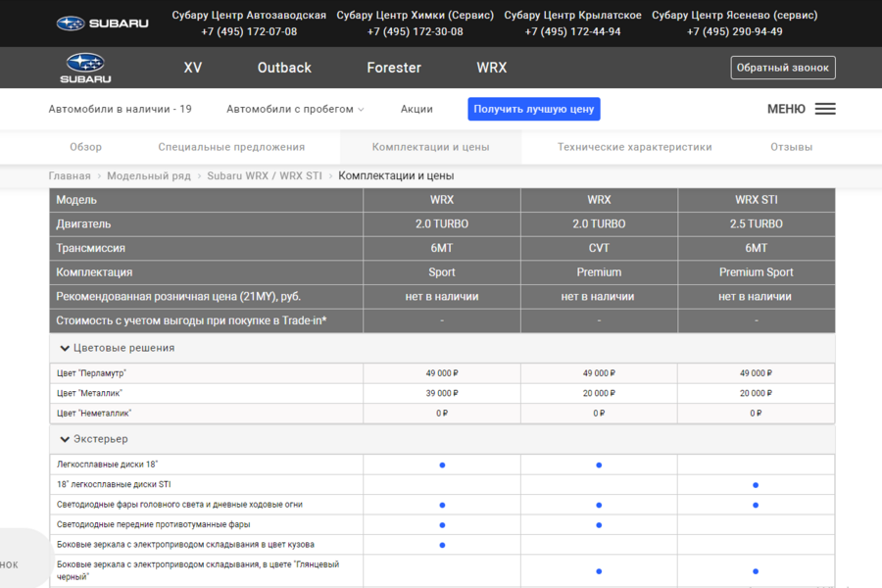Switch to the Обзор tab
Viewport: 882px width, 588px height.
click(x=85, y=147)
